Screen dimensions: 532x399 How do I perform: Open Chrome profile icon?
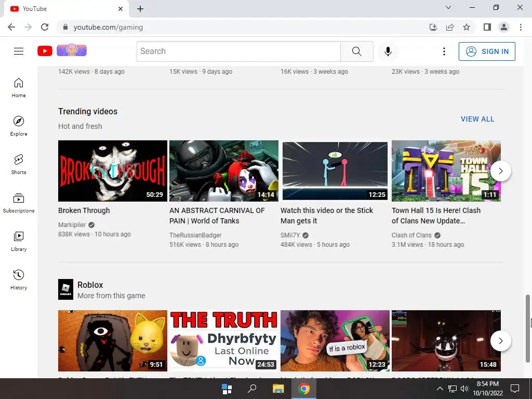pyautogui.click(x=504, y=27)
